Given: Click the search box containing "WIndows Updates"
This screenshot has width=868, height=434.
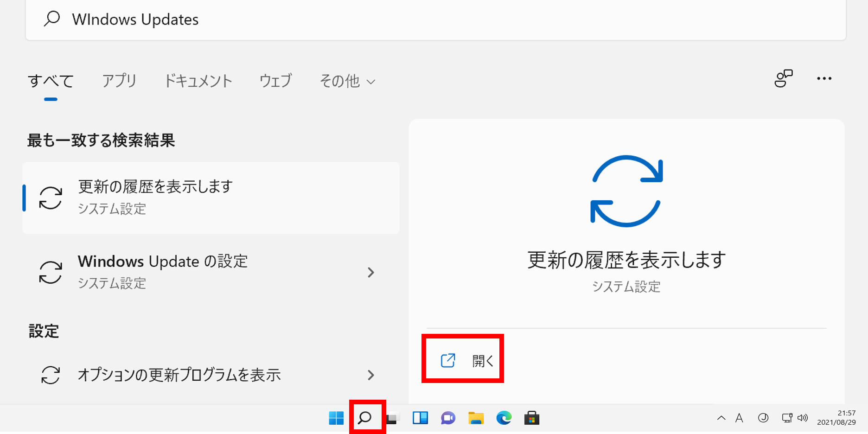Looking at the screenshot, I should click(436, 19).
